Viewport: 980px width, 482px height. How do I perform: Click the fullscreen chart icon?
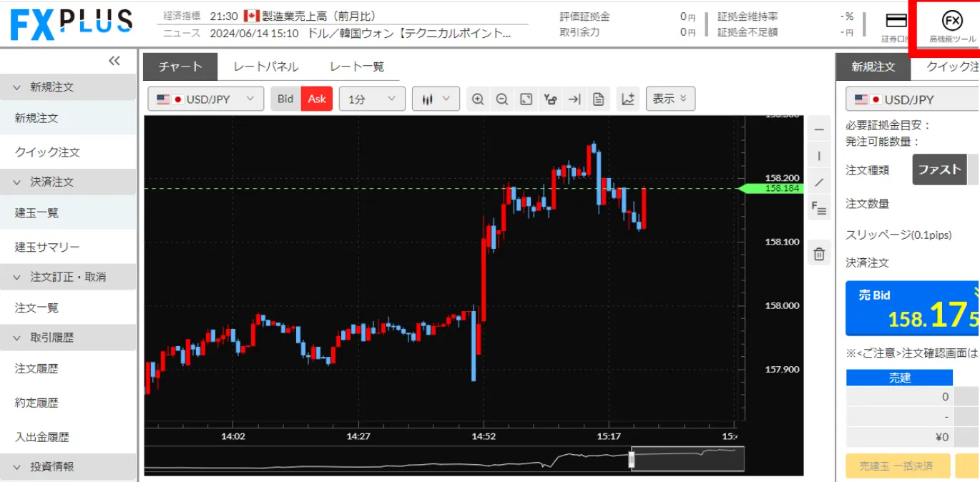click(x=526, y=99)
